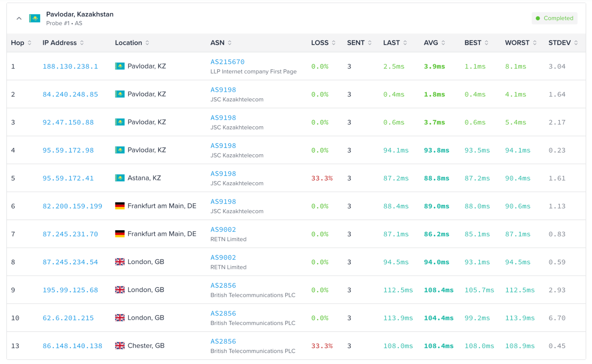The image size is (592, 364).
Task: Click the 33.3% loss value for Astana hop
Action: [322, 178]
